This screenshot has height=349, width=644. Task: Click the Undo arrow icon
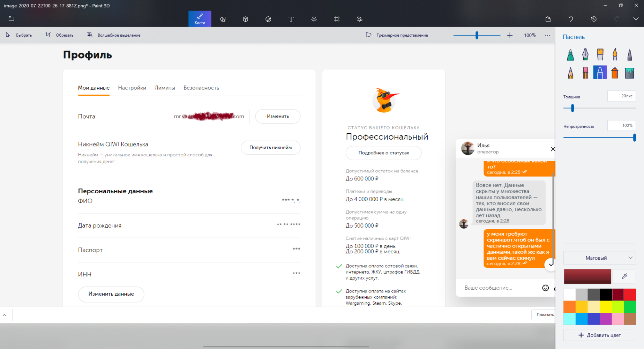click(571, 19)
